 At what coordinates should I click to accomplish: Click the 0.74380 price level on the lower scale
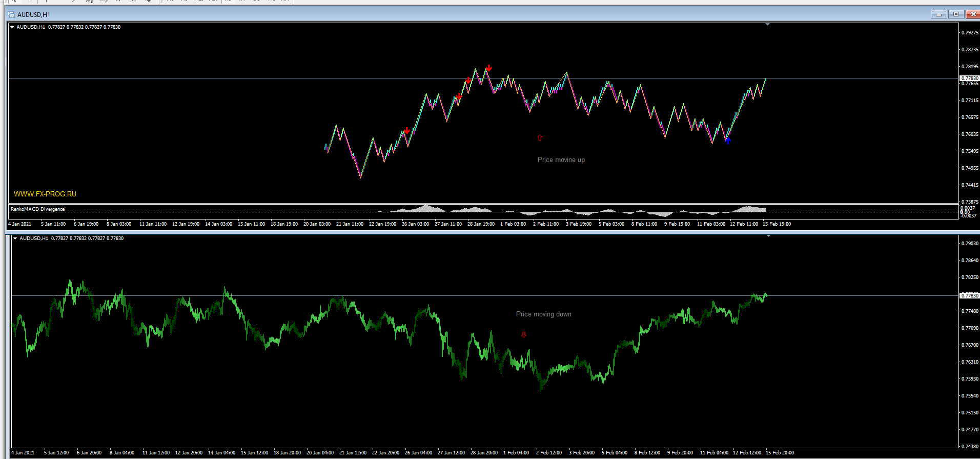click(x=970, y=447)
